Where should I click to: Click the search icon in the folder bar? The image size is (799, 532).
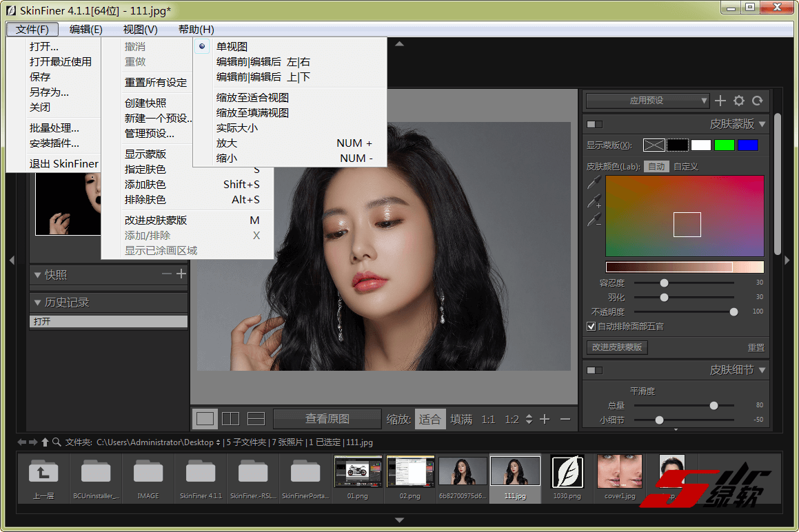tap(57, 442)
